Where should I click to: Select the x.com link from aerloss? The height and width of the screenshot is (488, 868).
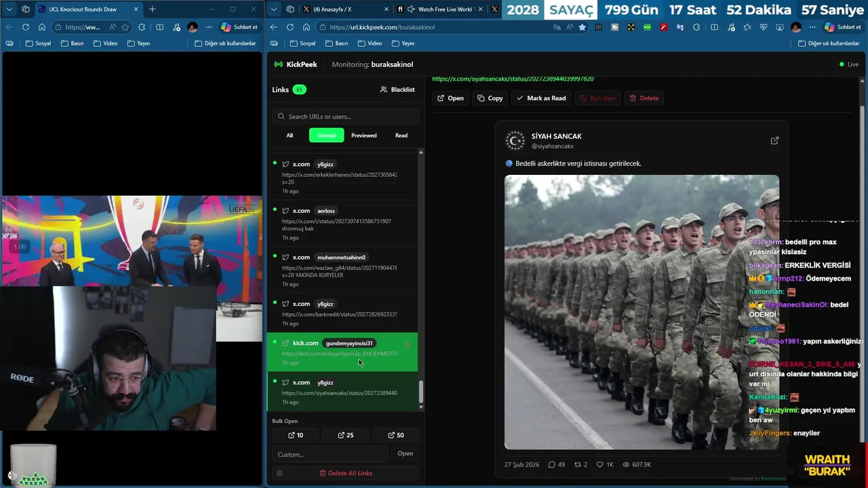[x=342, y=224]
